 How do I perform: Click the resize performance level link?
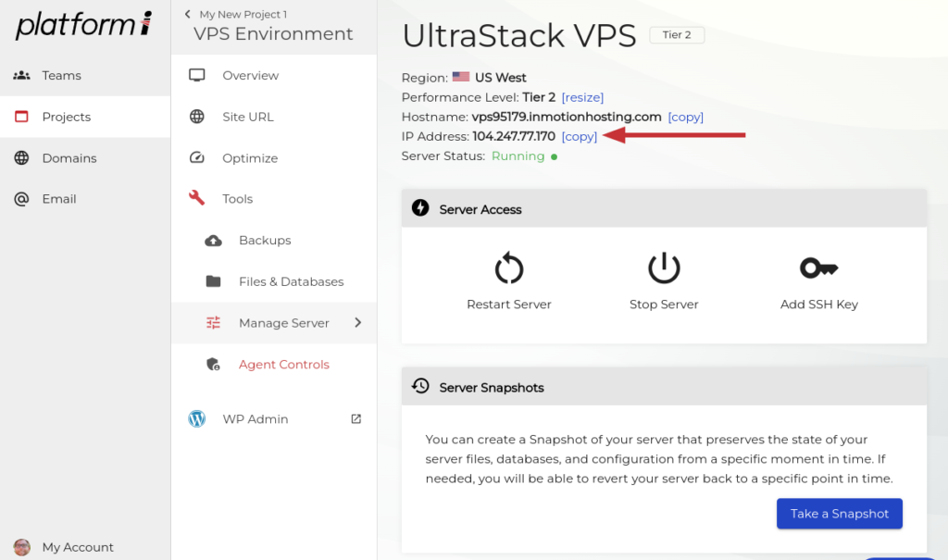pyautogui.click(x=582, y=97)
